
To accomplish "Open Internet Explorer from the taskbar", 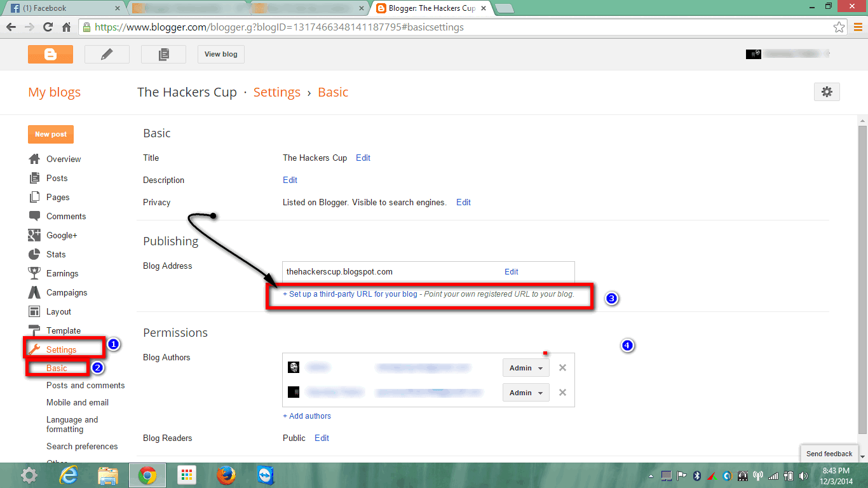I will (x=69, y=475).
